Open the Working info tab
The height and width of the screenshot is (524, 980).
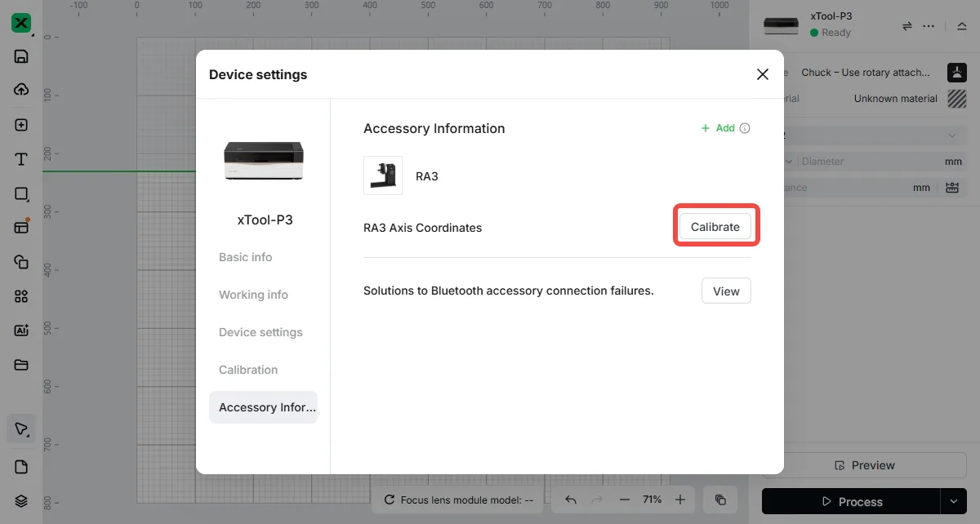click(253, 295)
